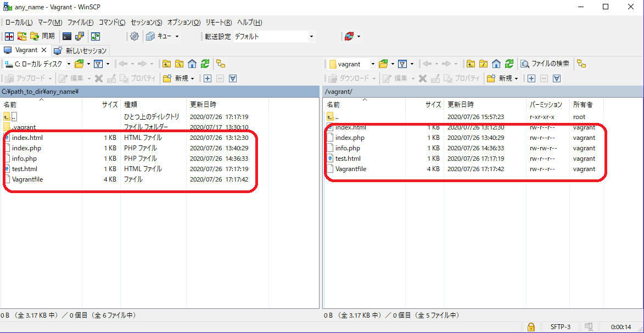Click remote panel filter icon

402,64
